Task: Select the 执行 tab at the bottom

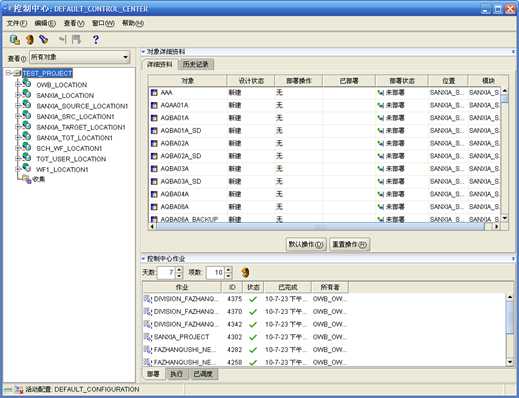Action: (x=177, y=374)
